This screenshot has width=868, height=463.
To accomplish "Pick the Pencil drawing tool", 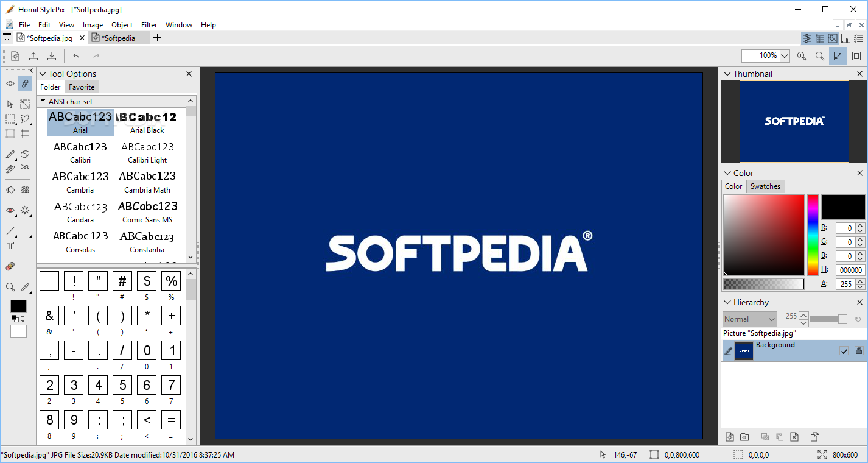I will coord(10,155).
